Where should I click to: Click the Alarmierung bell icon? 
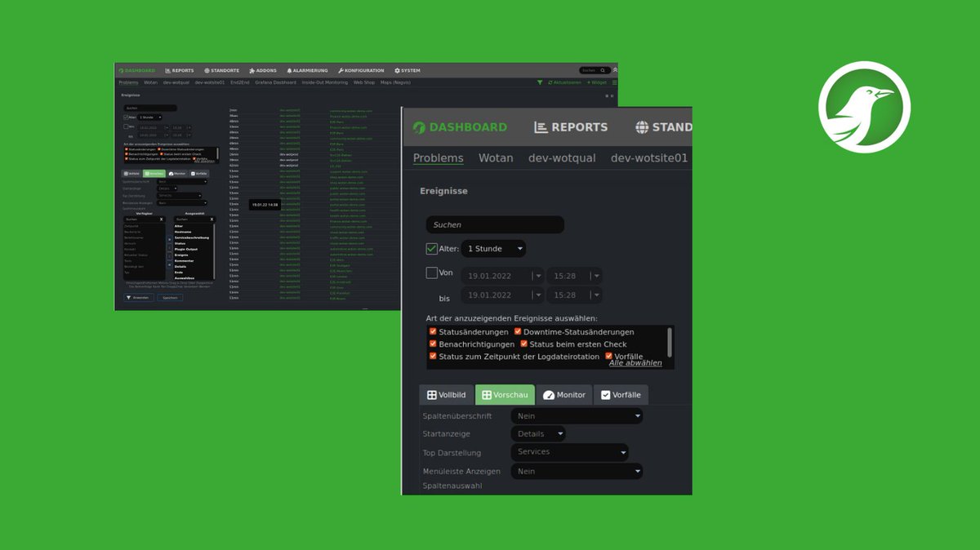(287, 70)
